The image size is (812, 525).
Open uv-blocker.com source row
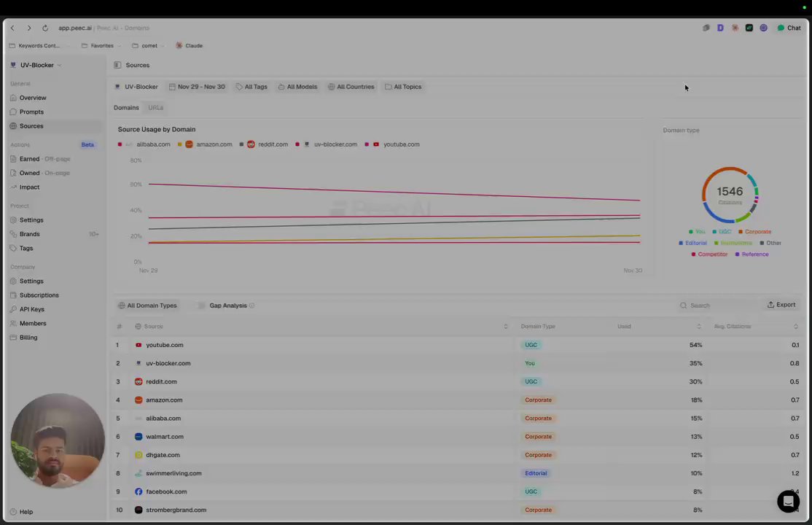click(x=457, y=363)
